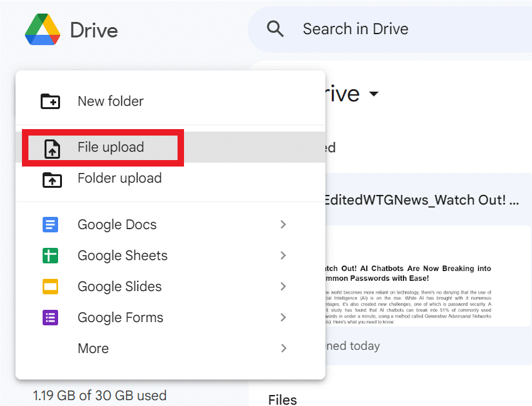Focus the Search in Drive field
532x406 pixels.
[x=390, y=29]
